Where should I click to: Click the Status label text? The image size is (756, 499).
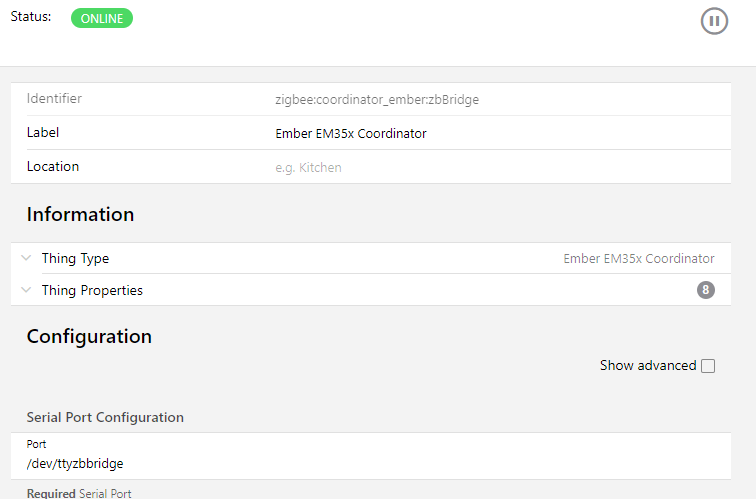point(31,16)
